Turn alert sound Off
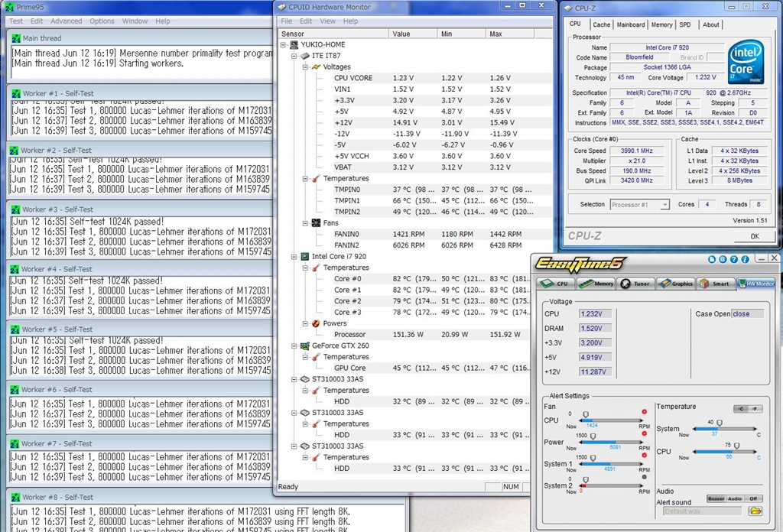The image size is (783, 532). coord(753,498)
